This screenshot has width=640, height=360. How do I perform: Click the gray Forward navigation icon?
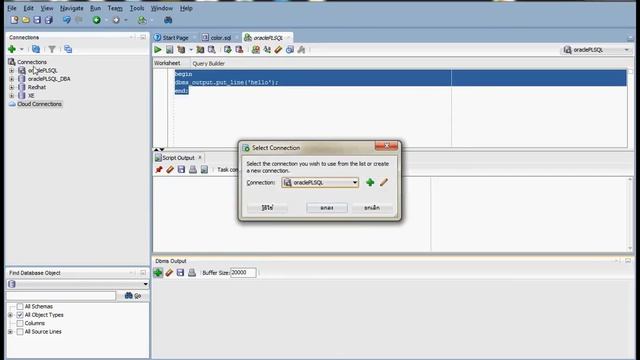click(116, 20)
